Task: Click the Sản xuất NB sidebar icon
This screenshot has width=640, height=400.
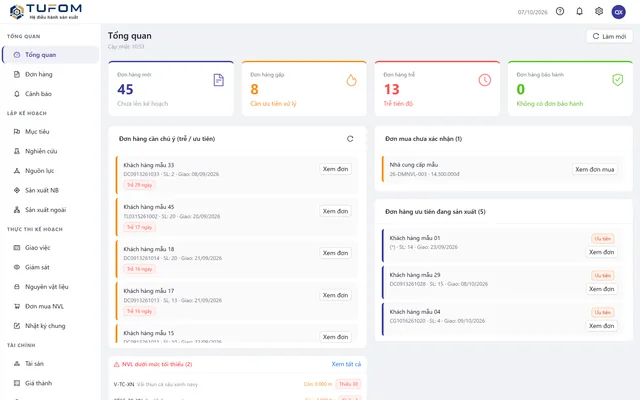Action: click(17, 190)
